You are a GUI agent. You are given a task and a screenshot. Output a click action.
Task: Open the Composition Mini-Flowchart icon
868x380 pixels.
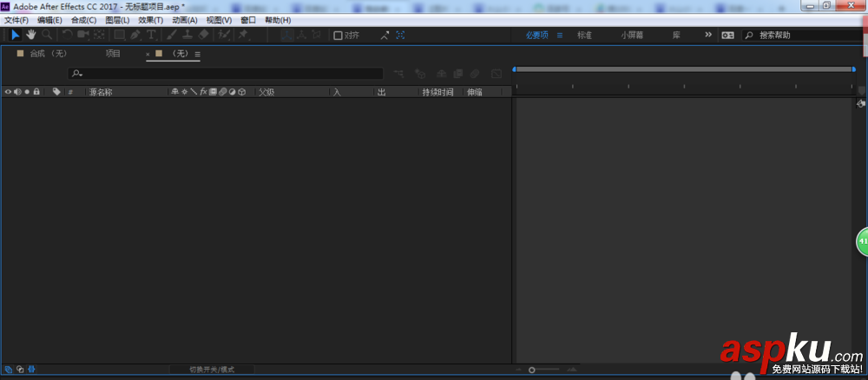[398, 73]
